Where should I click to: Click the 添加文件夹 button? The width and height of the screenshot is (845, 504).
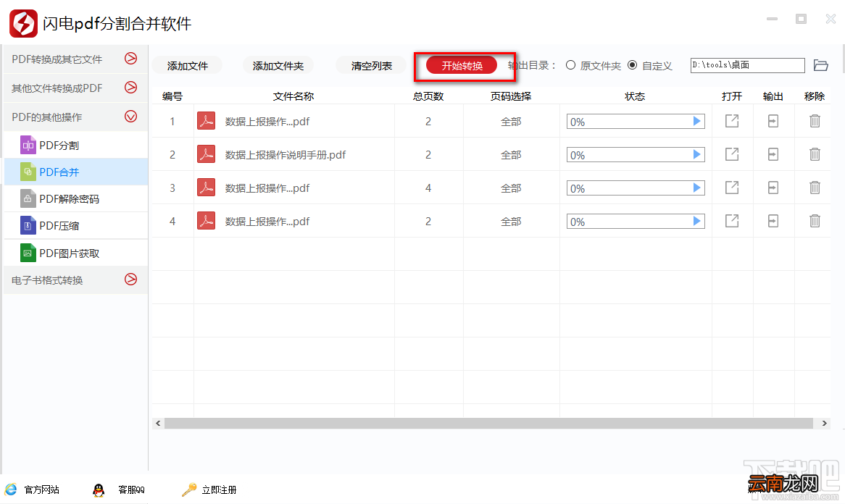coord(278,66)
